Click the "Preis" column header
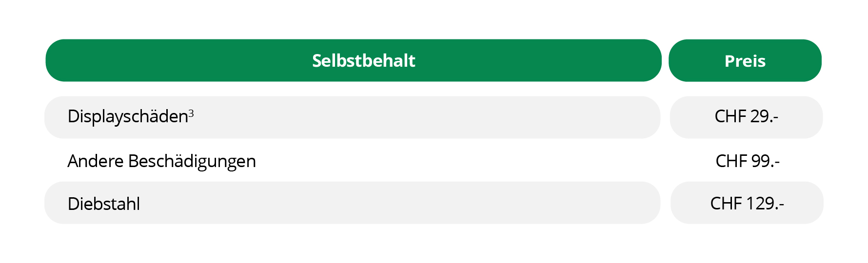The height and width of the screenshot is (263, 868). point(745,61)
